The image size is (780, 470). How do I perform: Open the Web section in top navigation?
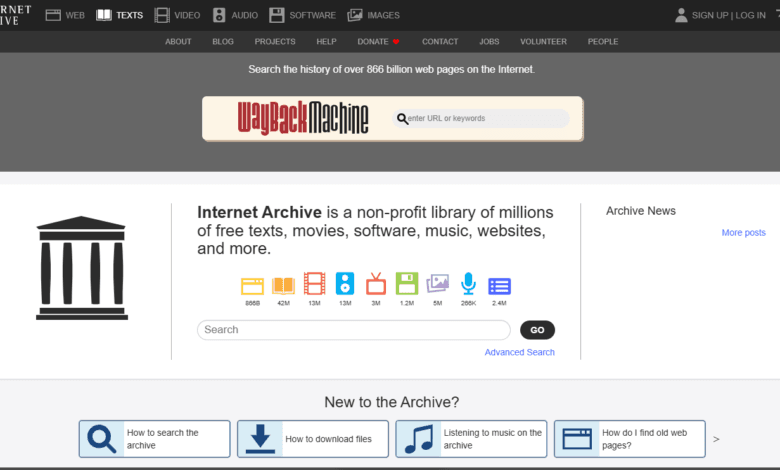coord(65,15)
